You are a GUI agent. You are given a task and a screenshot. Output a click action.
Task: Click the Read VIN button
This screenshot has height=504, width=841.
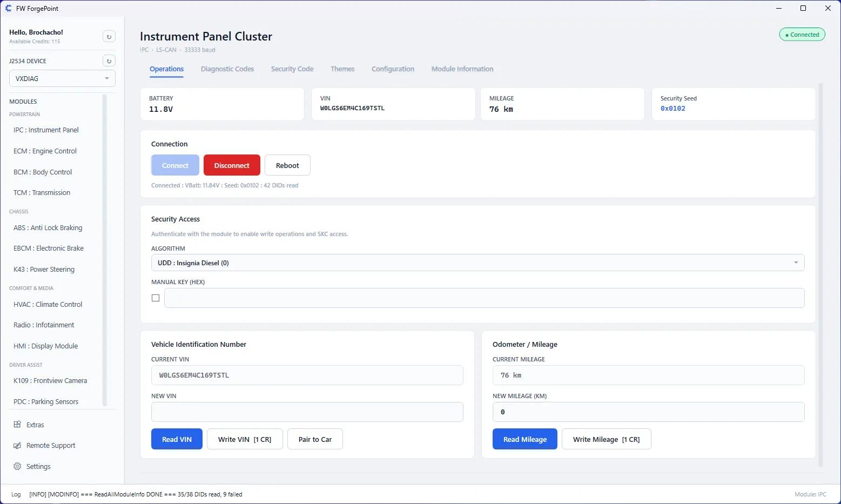coord(177,439)
